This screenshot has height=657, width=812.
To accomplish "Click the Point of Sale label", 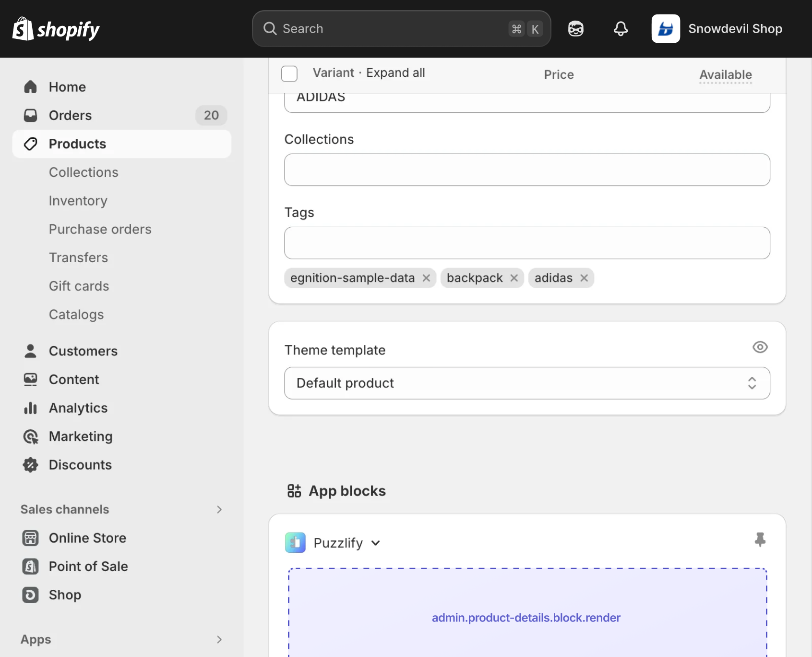I will click(x=88, y=566).
